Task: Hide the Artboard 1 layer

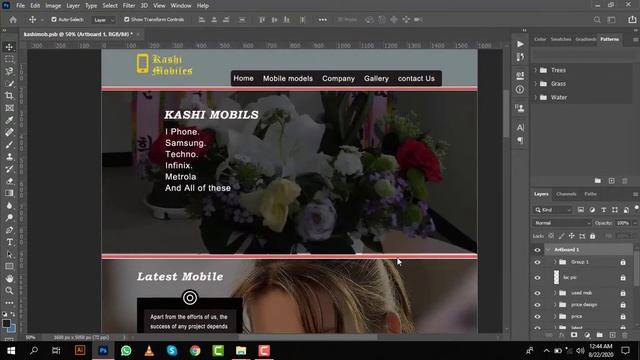Action: [x=538, y=250]
